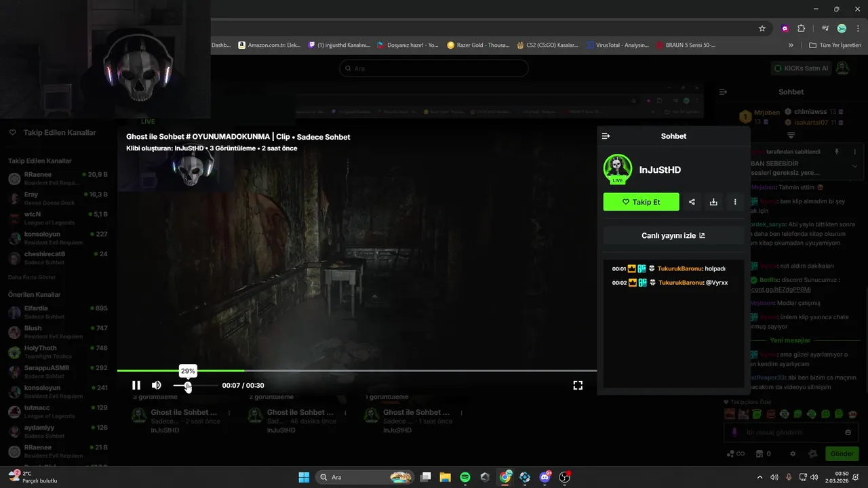The height and width of the screenshot is (488, 868).
Task: Click the share icon beside Takip Et
Action: [x=692, y=202]
